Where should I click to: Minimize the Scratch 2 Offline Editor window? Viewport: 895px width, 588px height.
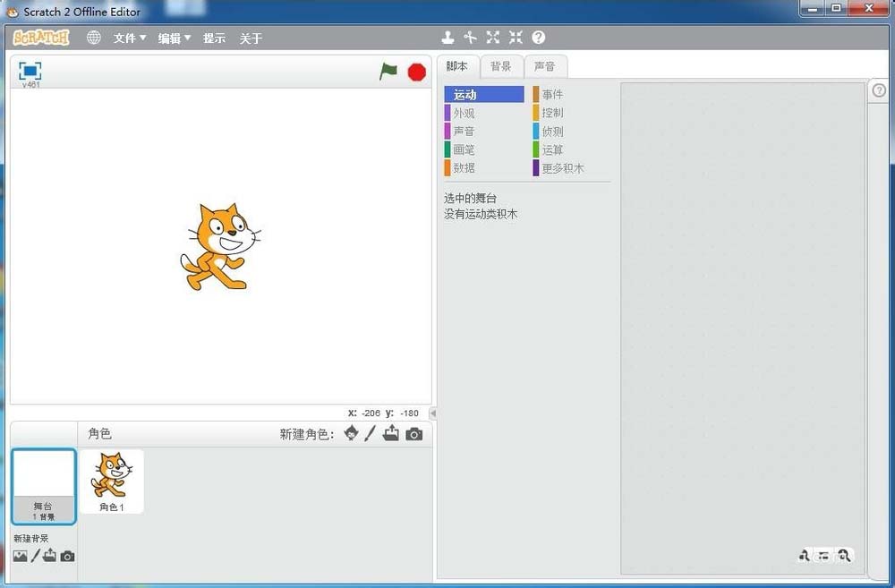click(813, 9)
